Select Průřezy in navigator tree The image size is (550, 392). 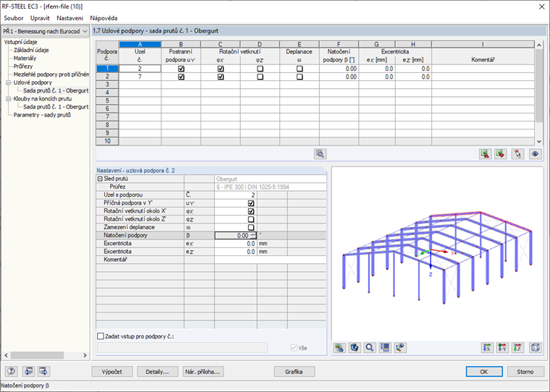click(23, 67)
